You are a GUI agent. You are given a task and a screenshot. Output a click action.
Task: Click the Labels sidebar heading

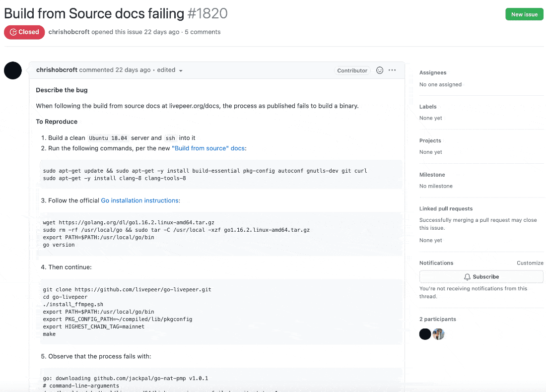428,107
